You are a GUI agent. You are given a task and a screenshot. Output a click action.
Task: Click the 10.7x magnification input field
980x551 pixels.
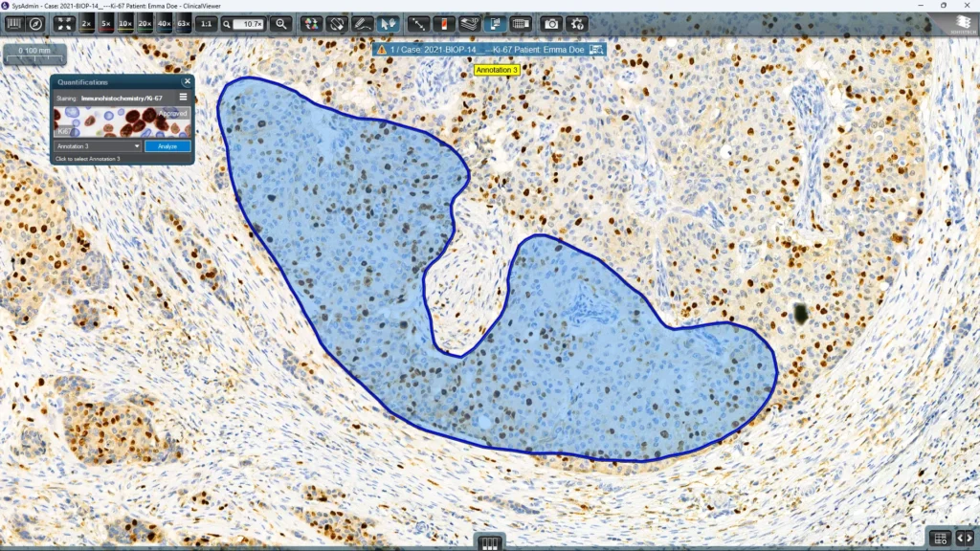point(249,24)
